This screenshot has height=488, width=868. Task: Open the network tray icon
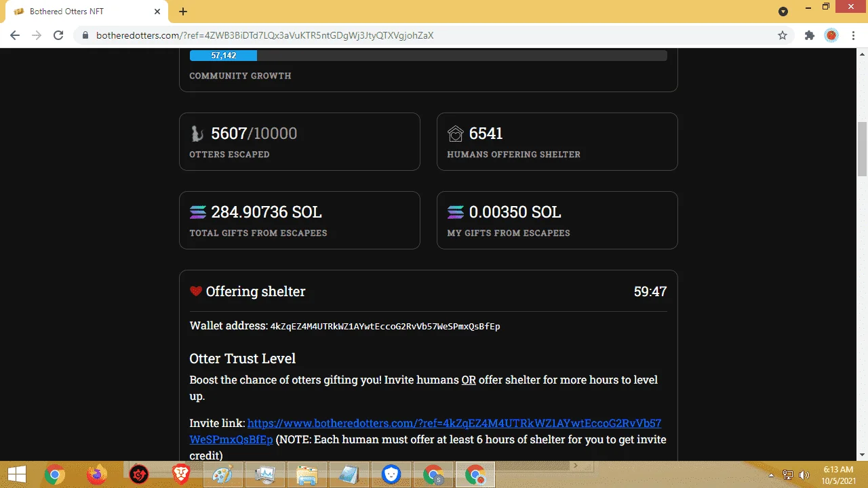pos(788,475)
